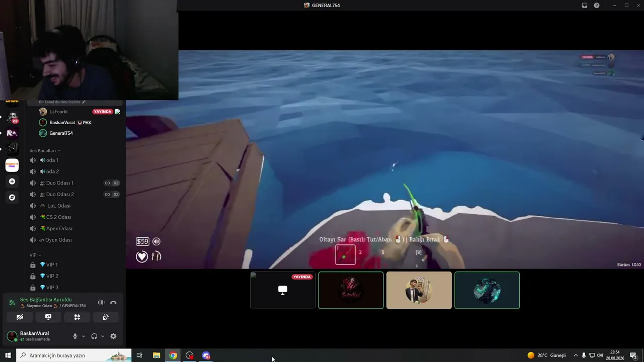Open the Windows notification center

[633, 355]
